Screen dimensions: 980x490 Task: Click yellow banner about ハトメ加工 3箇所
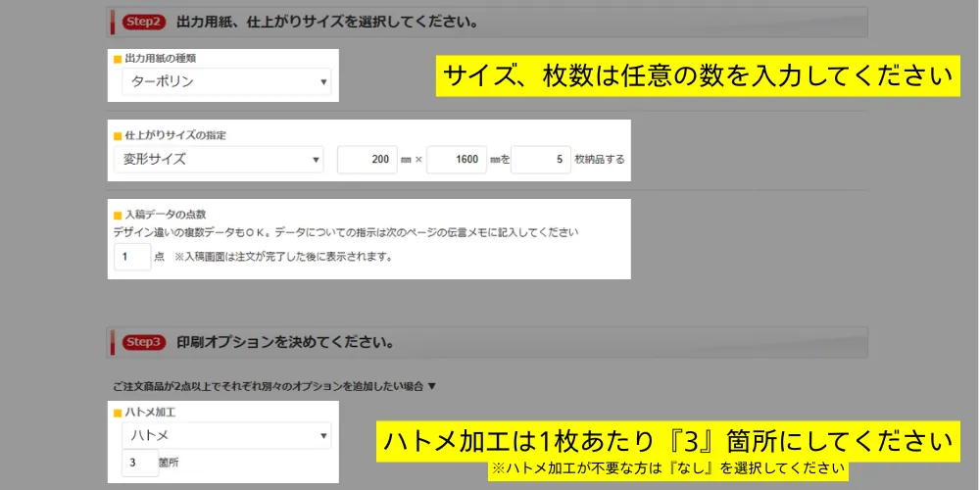pos(665,441)
